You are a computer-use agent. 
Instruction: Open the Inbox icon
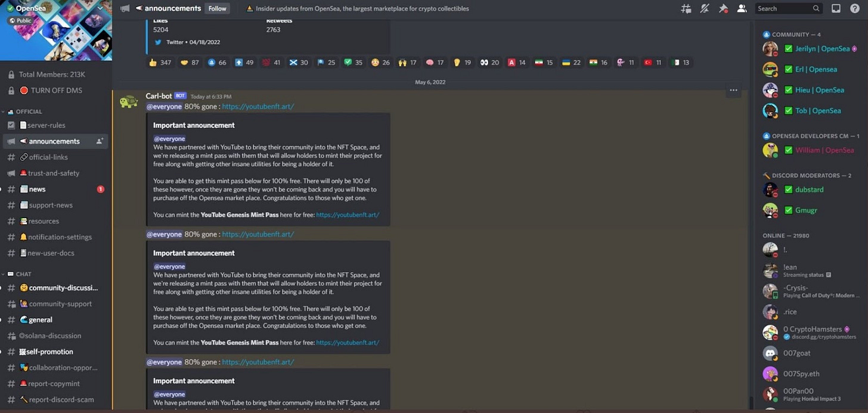836,8
